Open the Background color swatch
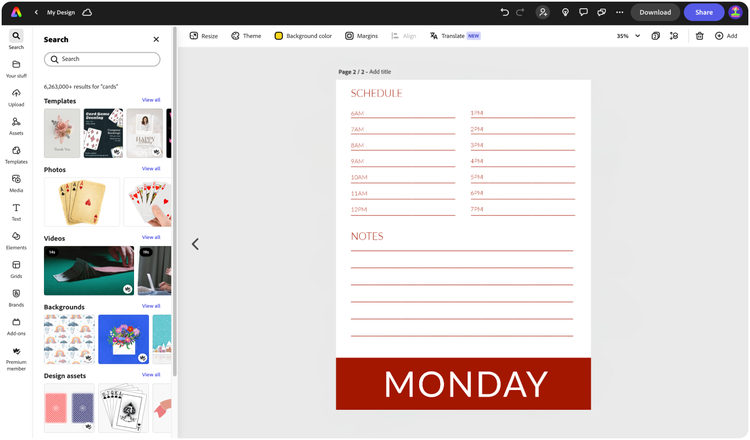The width and height of the screenshot is (750, 440). click(x=303, y=36)
